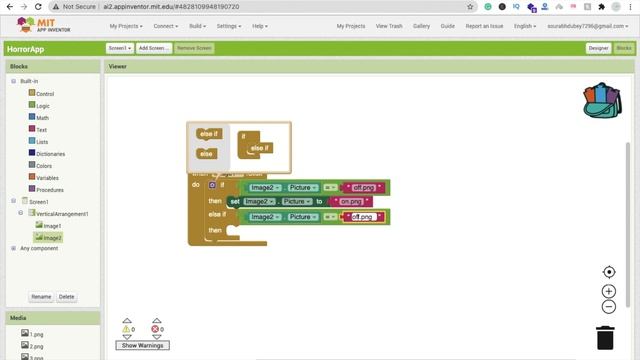Open Image2 dropdown in the if condition block
Screen dimensions: 640x360
click(265, 188)
